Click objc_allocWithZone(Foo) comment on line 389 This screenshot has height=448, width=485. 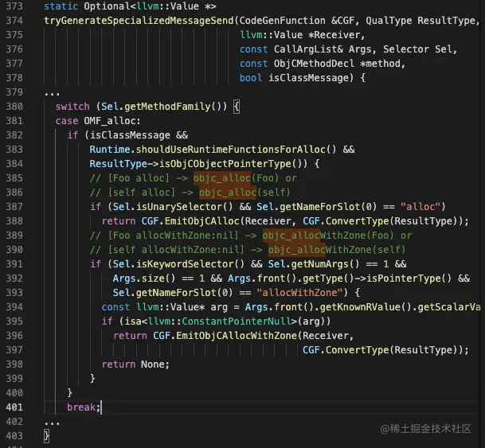point(328,236)
